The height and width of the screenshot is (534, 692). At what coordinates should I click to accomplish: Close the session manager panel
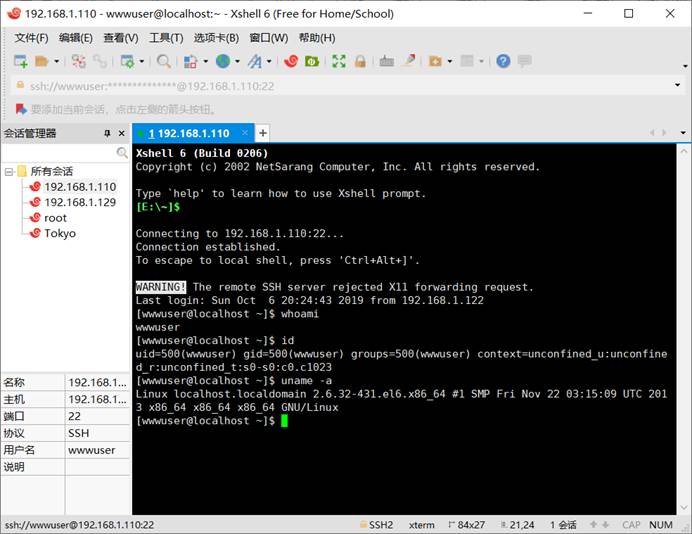point(122,133)
